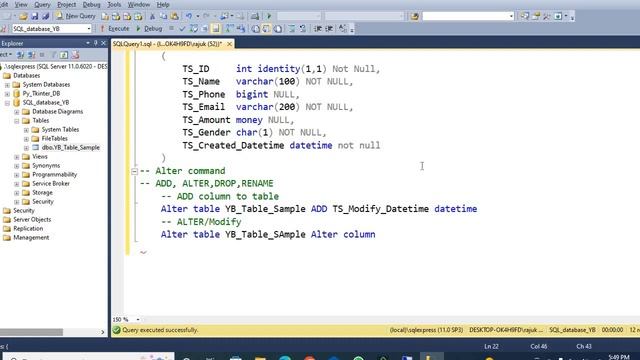Viewport: 640px width, 360px height.
Task: Click the Copy icon in the toolbar
Action: point(163,16)
